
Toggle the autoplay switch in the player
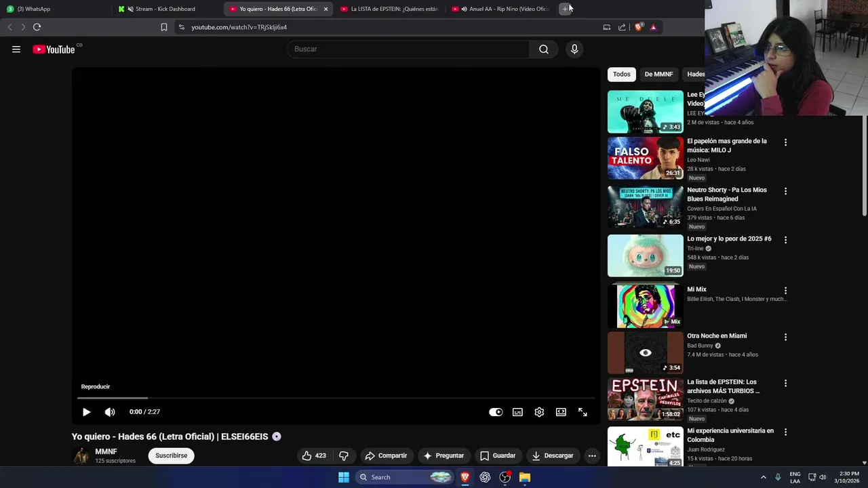(x=496, y=411)
